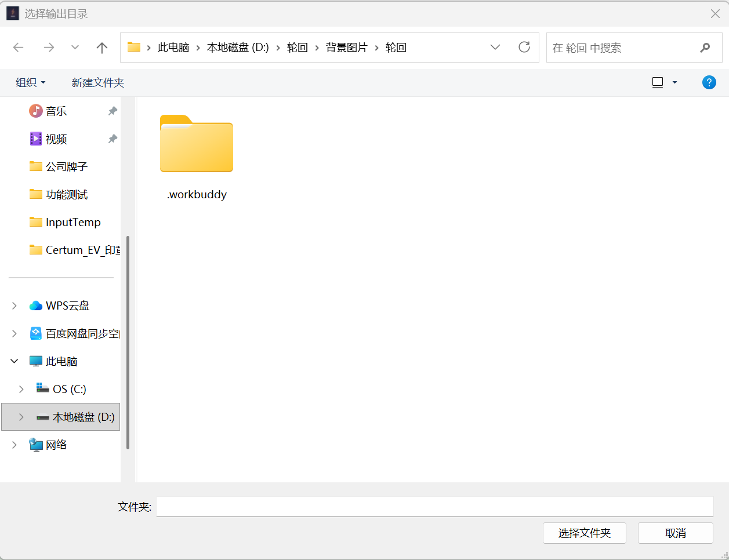Expand chevron after 此电脑 in breadcrumb
Image resolution: width=729 pixels, height=560 pixels.
pos(198,48)
